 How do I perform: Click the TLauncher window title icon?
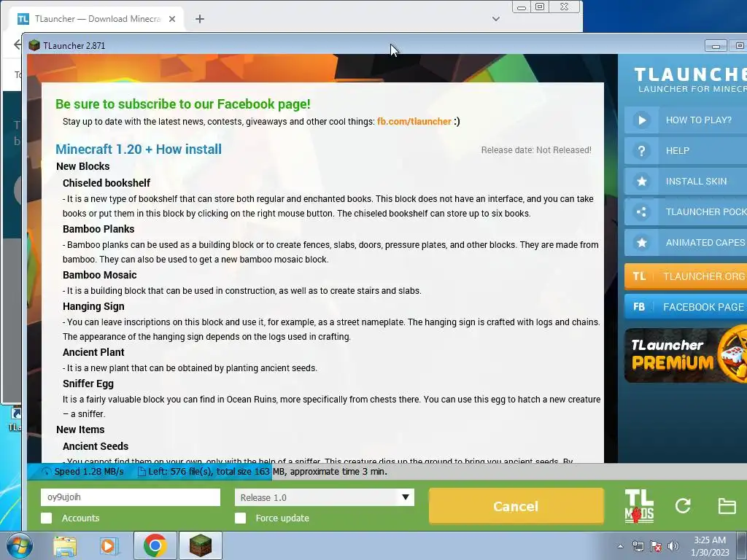click(34, 45)
